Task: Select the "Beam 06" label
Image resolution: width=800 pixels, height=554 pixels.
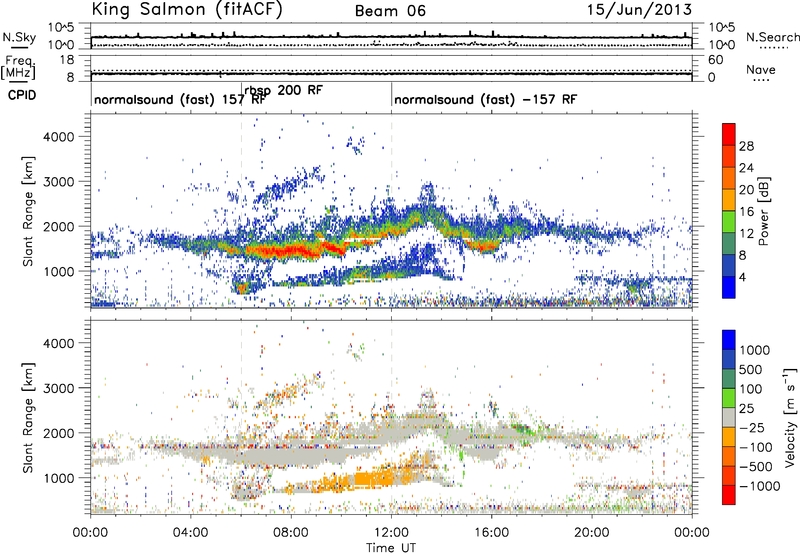Action: (390, 11)
